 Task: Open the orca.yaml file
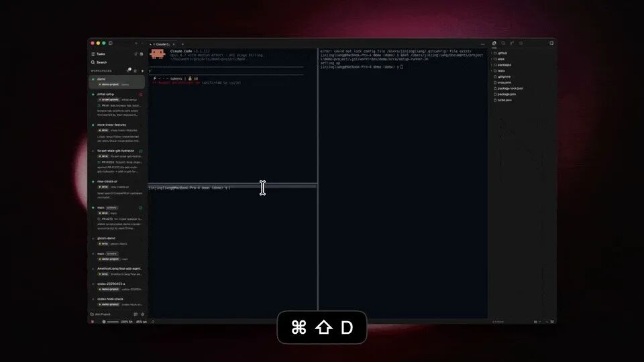point(502,82)
